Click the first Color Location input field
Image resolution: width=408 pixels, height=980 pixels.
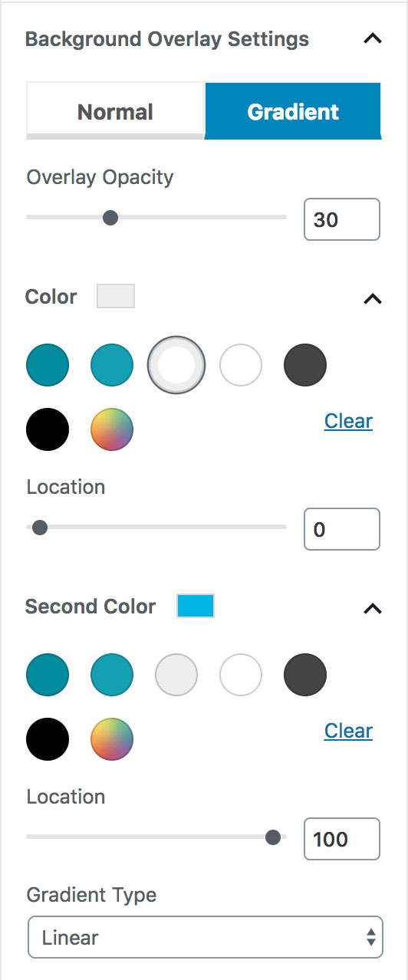click(x=342, y=529)
